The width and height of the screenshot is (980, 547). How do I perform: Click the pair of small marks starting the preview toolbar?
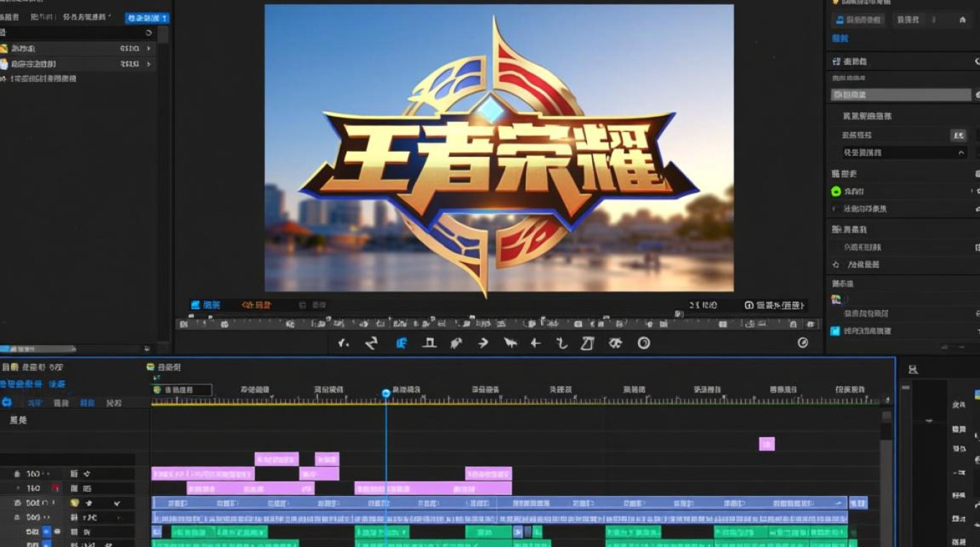point(344,343)
